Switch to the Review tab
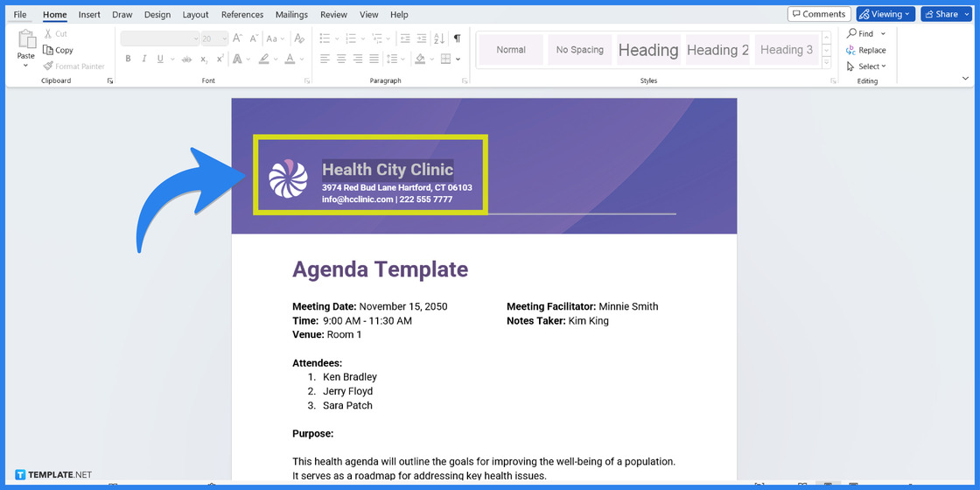The image size is (980, 490). (333, 14)
